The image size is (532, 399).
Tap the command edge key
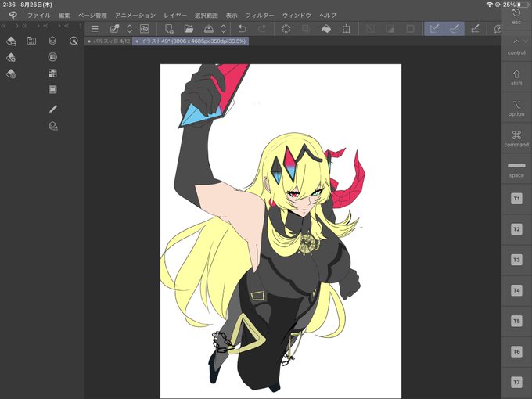pyautogui.click(x=516, y=138)
